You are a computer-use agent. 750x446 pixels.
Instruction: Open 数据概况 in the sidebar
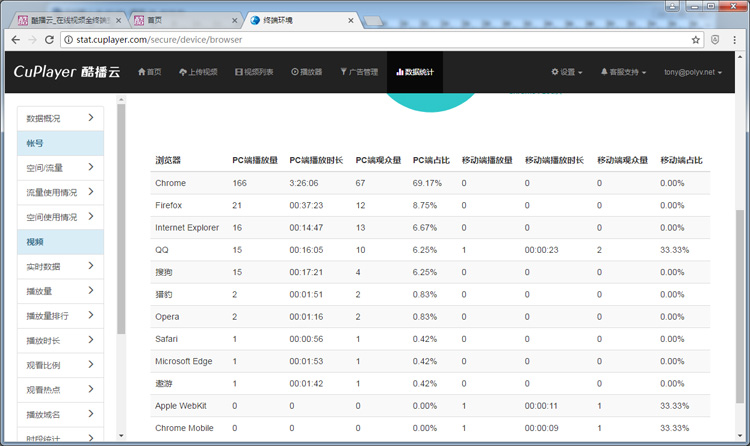(60, 118)
